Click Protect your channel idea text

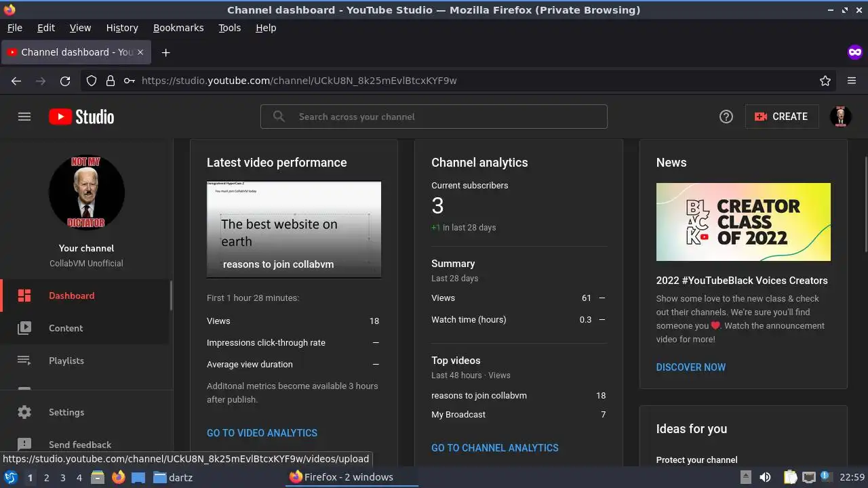(696, 460)
